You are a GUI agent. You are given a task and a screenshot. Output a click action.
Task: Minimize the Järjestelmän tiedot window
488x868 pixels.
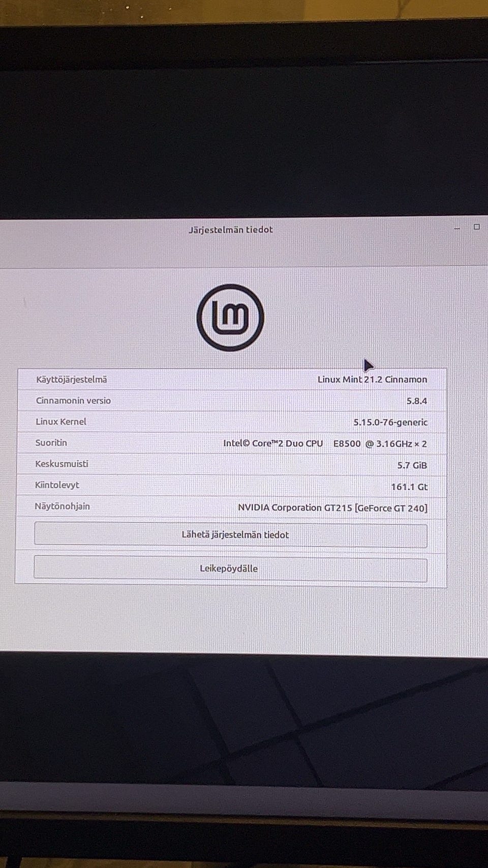[x=457, y=229]
